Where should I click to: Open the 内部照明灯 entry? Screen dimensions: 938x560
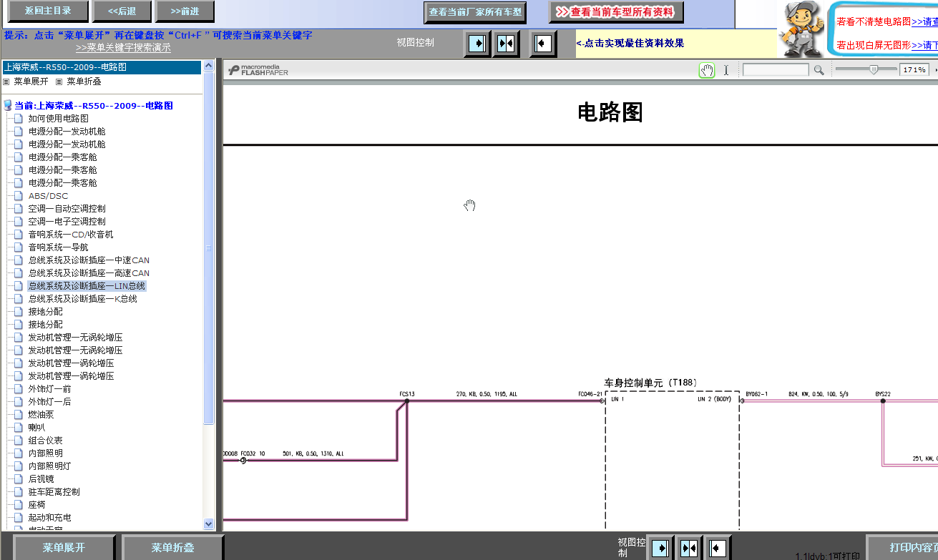coord(50,466)
